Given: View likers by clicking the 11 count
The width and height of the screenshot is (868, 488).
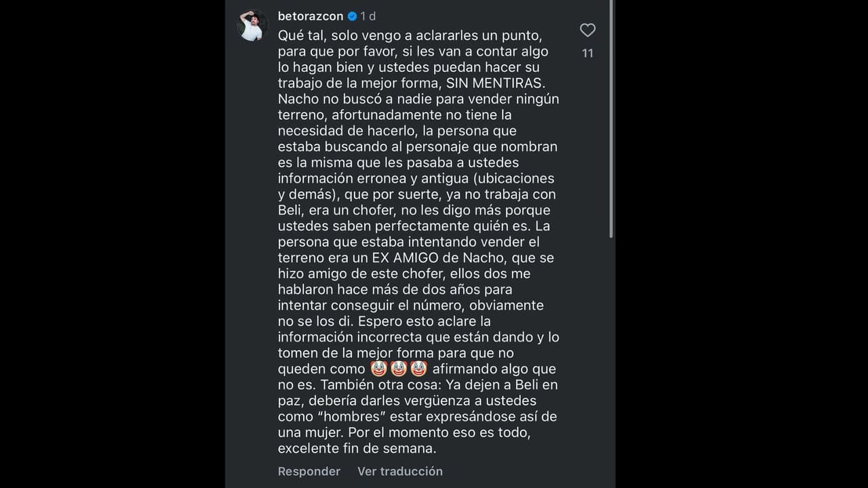Looking at the screenshot, I should pos(587,52).
